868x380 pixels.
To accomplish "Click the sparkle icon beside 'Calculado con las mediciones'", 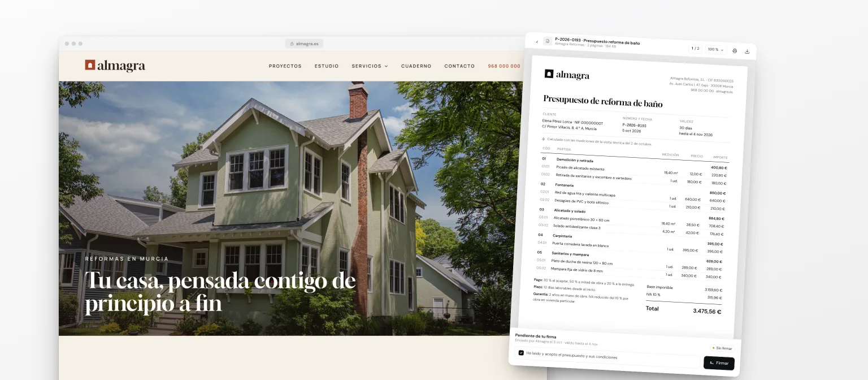I will pyautogui.click(x=543, y=139).
